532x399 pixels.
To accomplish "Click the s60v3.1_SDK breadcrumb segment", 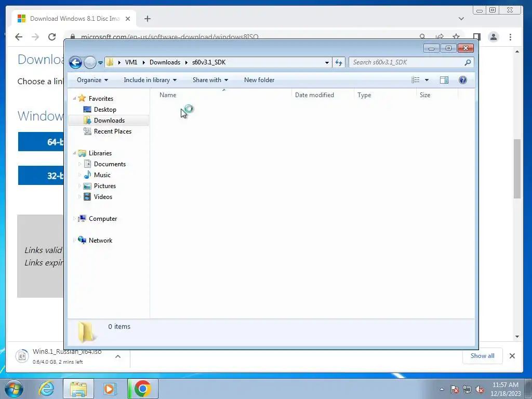I will pos(209,62).
